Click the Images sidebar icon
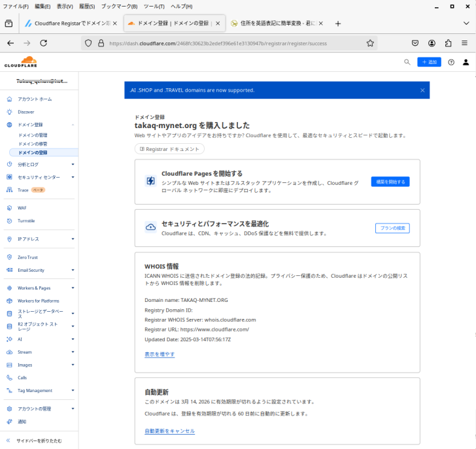The width and height of the screenshot is (476, 449). pyautogui.click(x=9, y=365)
